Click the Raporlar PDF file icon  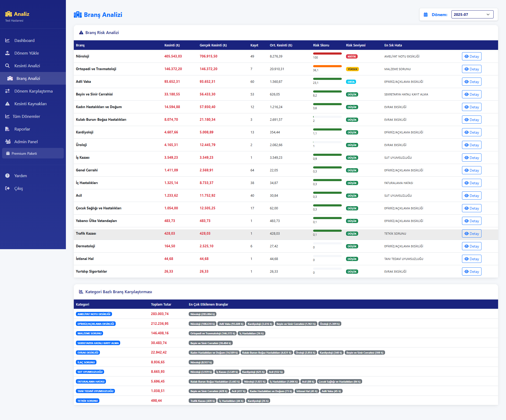click(7, 129)
